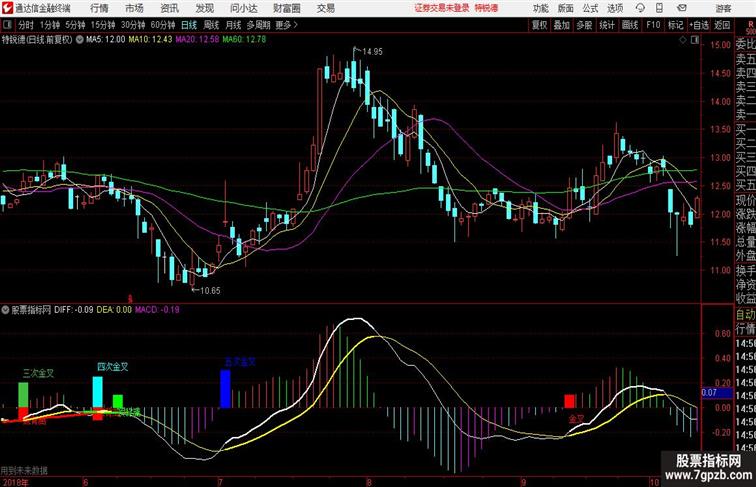756x487 pixels.
Task: Click the 复权 toolbar button
Action: 540,25
